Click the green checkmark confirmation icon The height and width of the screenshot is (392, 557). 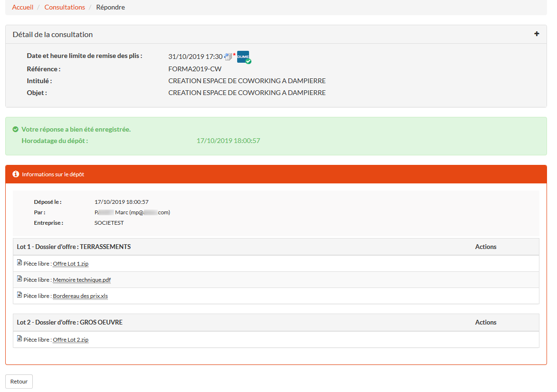point(16,129)
